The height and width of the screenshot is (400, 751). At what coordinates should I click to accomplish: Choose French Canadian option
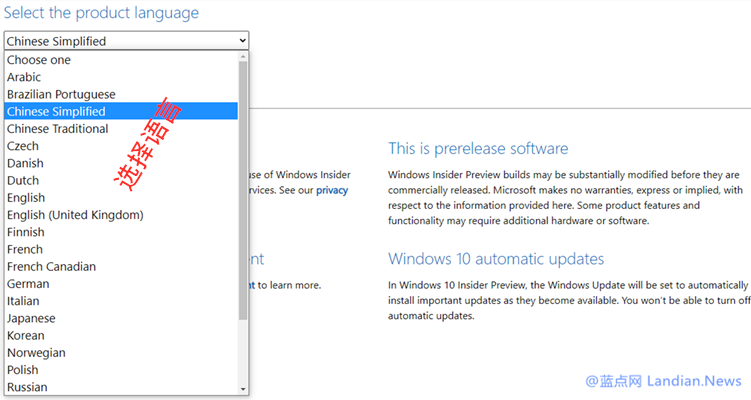(121, 267)
